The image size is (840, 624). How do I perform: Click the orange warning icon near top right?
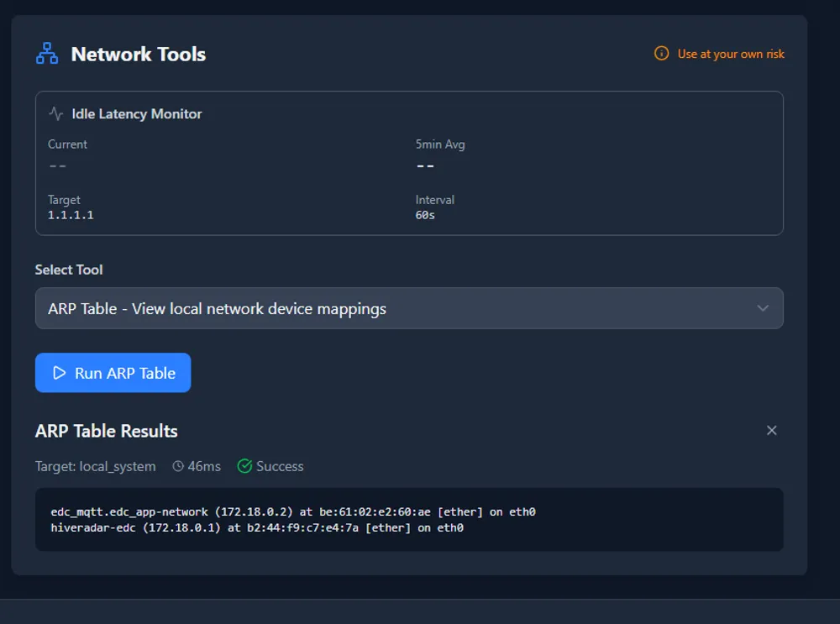660,53
